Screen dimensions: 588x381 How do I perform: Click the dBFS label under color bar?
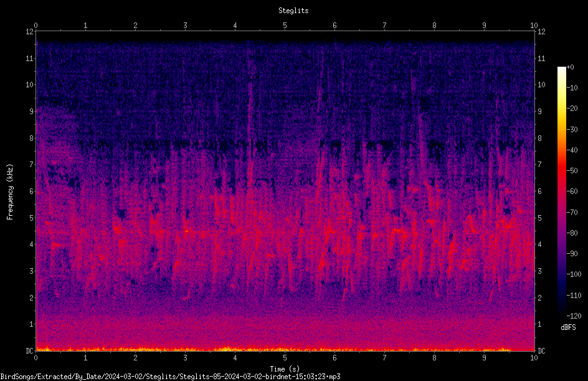click(x=568, y=327)
